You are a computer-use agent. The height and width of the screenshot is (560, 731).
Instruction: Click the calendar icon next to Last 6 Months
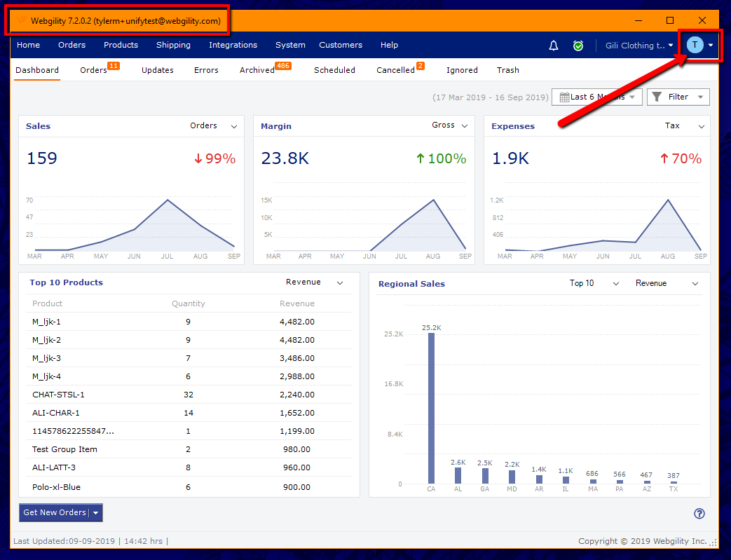[566, 97]
